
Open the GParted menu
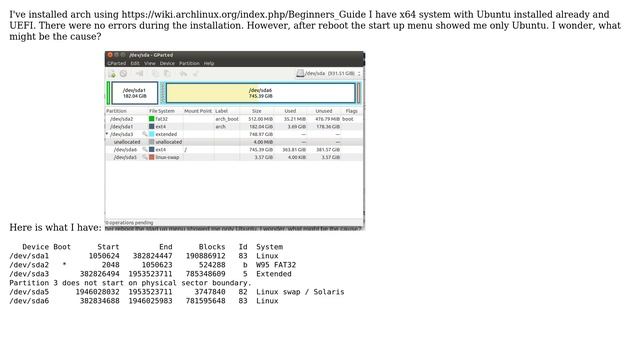pos(117,63)
